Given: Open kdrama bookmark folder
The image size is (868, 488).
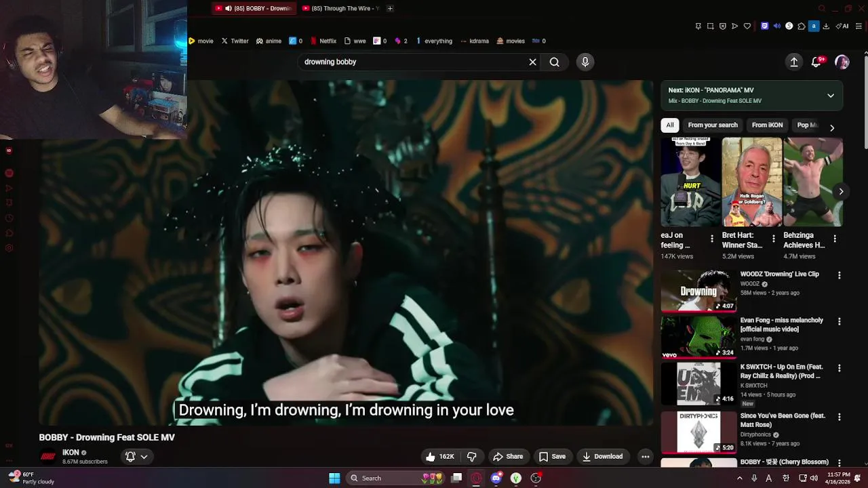Looking at the screenshot, I should [x=474, y=41].
